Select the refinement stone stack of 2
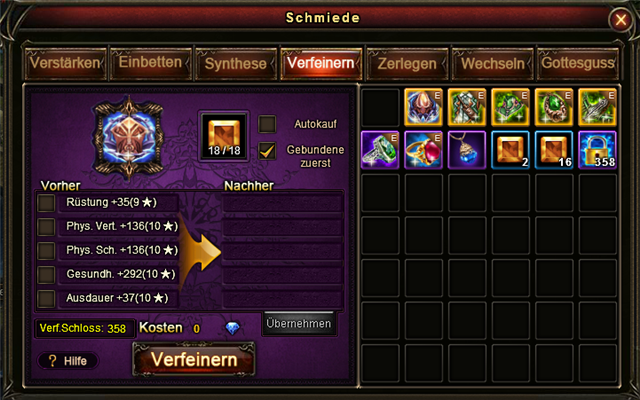Image resolution: width=640 pixels, height=400 pixels. tap(510, 150)
